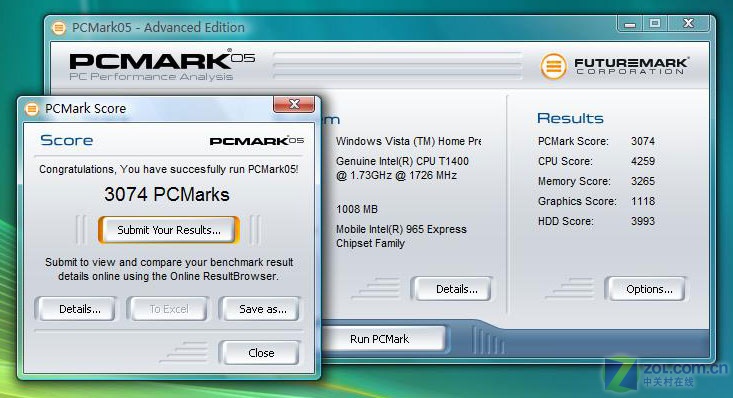Click the '1008 MB' memory text
This screenshot has width=733, height=398.
coord(357,209)
